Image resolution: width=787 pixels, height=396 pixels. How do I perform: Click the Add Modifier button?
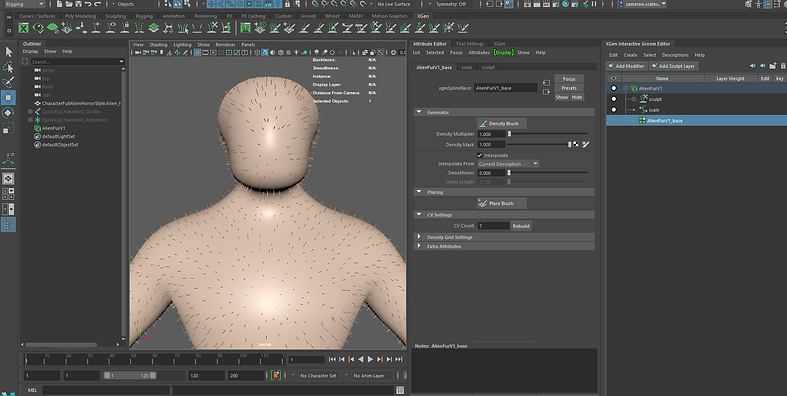[626, 66]
